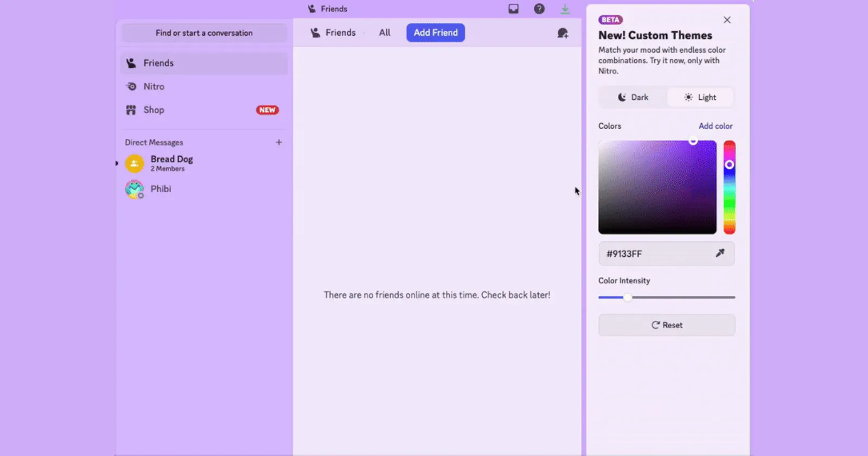This screenshot has width=868, height=456.
Task: Open the inbox icon in the title bar
Action: pos(513,9)
